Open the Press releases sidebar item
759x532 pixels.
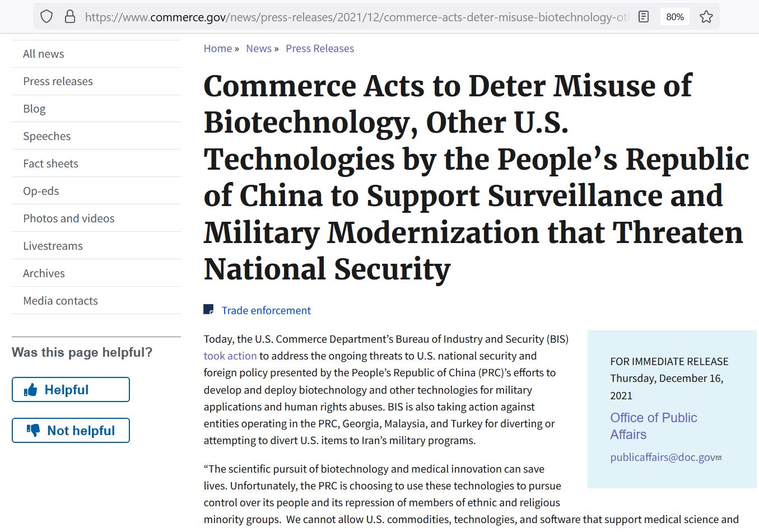[x=58, y=81]
